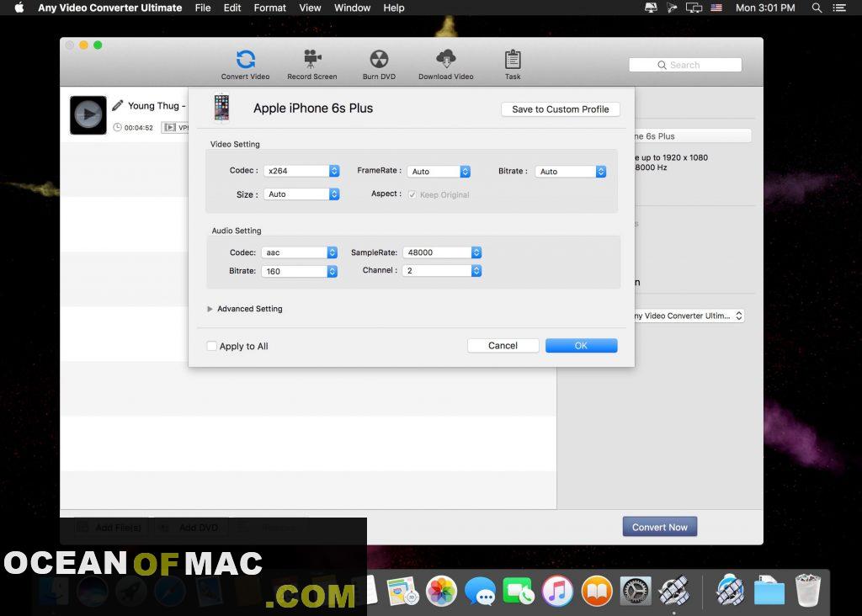
Task: Click the Any Video Converter Dock icon
Action: (674, 592)
